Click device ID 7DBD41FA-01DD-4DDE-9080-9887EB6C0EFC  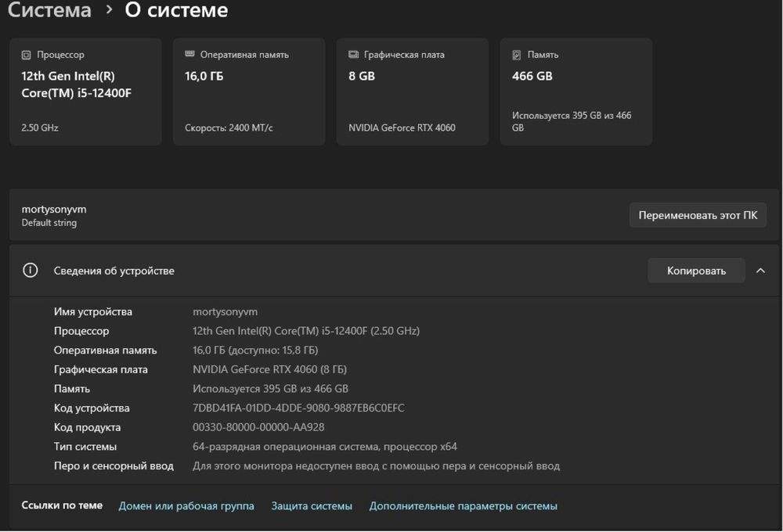click(x=298, y=408)
